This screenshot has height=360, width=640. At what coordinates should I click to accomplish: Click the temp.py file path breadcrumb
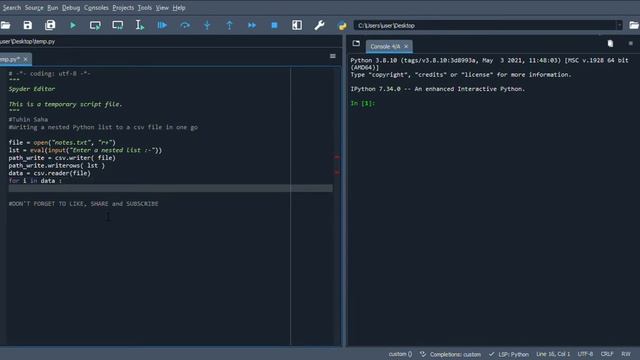click(27, 41)
